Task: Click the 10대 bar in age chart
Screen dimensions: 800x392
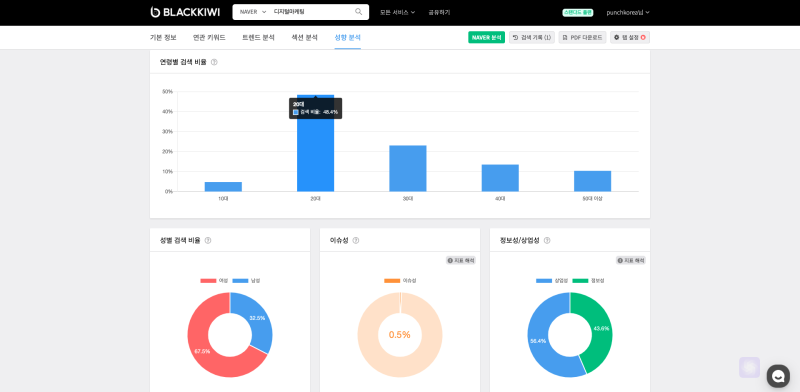Action: click(x=223, y=187)
